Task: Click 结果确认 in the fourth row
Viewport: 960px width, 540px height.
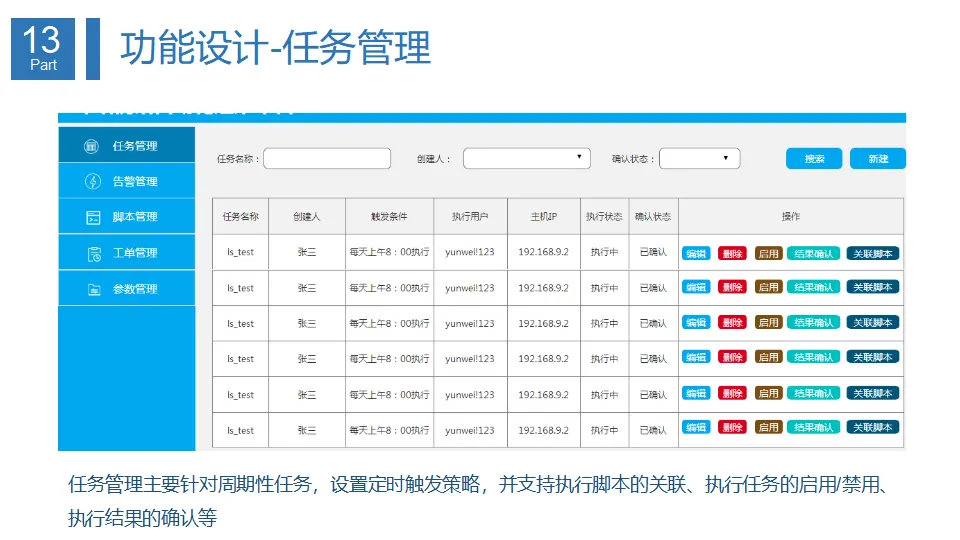Action: pyautogui.click(x=813, y=358)
